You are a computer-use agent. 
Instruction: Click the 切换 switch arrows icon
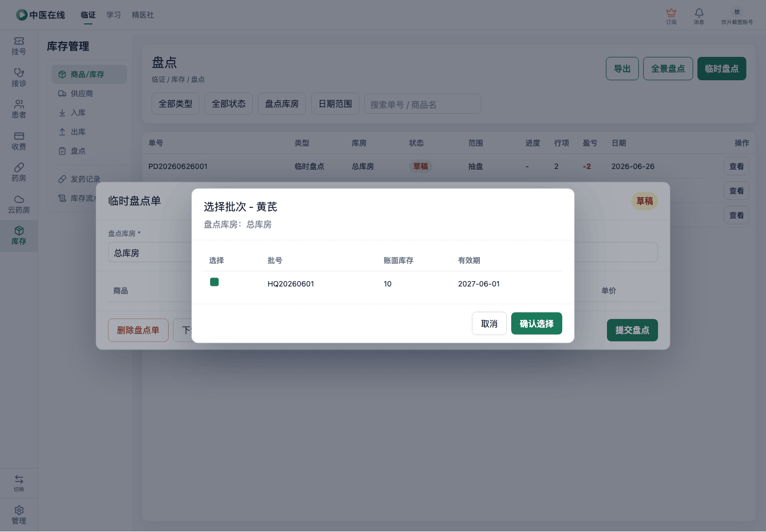pos(19,479)
